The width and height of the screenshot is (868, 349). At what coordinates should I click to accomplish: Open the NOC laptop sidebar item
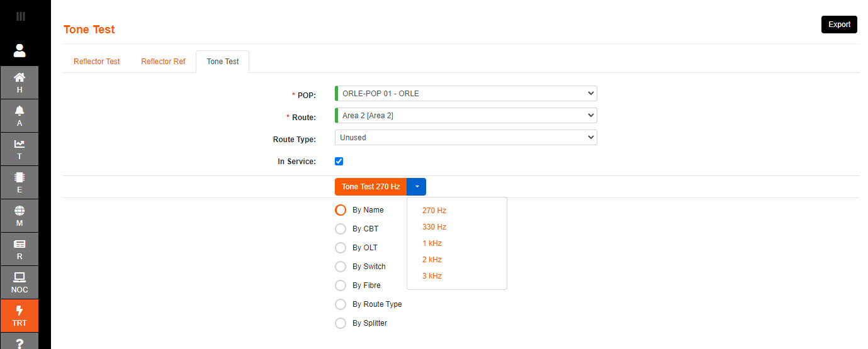(x=20, y=282)
